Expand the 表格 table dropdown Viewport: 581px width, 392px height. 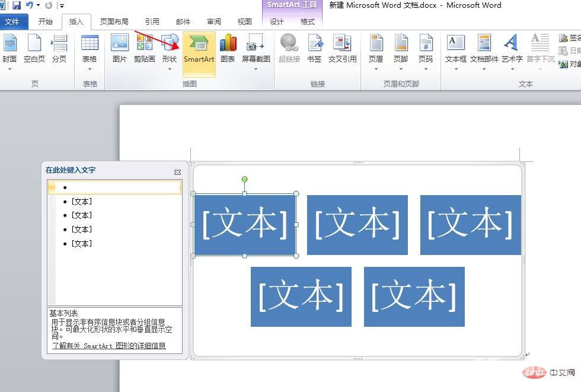[x=90, y=68]
